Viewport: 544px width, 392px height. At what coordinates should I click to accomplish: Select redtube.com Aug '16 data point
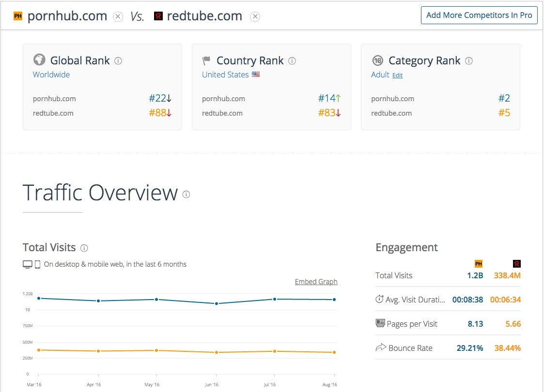[334, 352]
